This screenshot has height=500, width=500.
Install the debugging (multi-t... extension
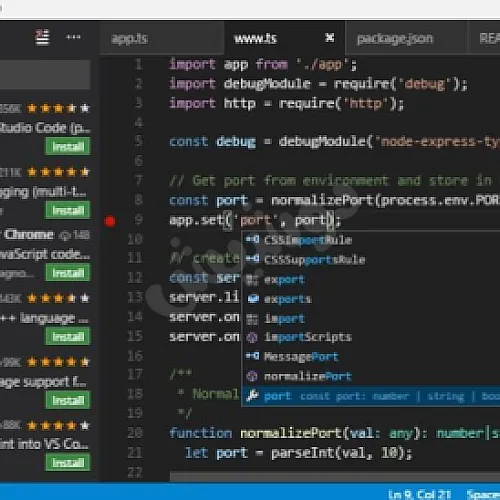pyautogui.click(x=68, y=210)
